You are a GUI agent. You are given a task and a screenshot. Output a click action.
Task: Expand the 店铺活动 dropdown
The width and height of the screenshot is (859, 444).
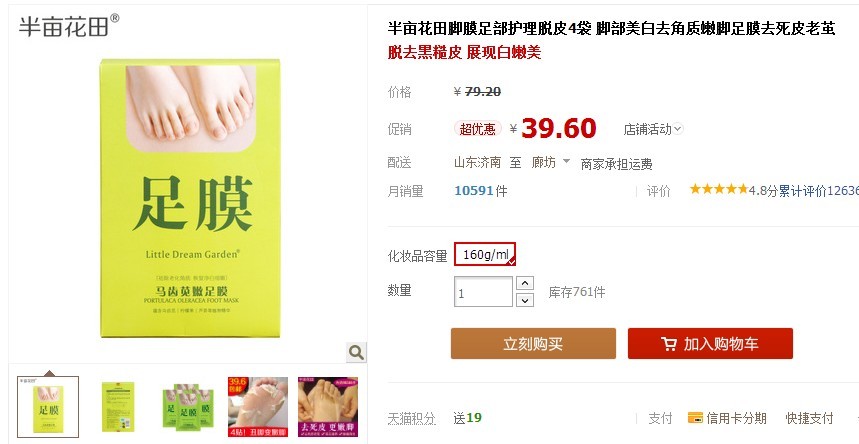click(653, 129)
